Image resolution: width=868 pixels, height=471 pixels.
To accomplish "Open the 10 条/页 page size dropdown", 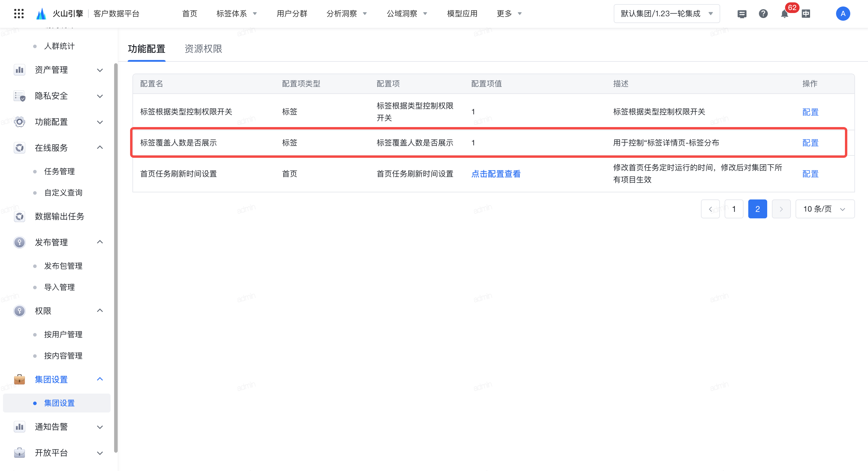I will [x=825, y=209].
